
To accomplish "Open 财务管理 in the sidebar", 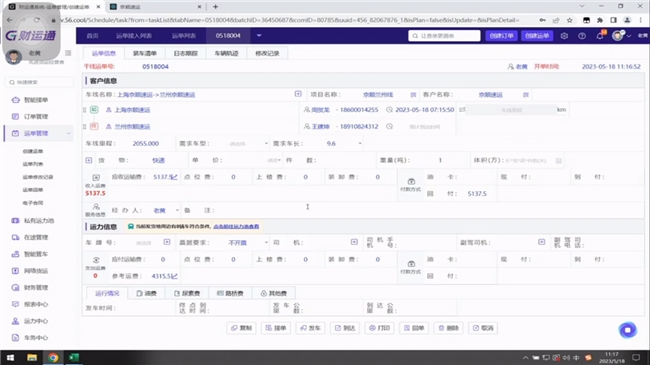I will (x=36, y=287).
